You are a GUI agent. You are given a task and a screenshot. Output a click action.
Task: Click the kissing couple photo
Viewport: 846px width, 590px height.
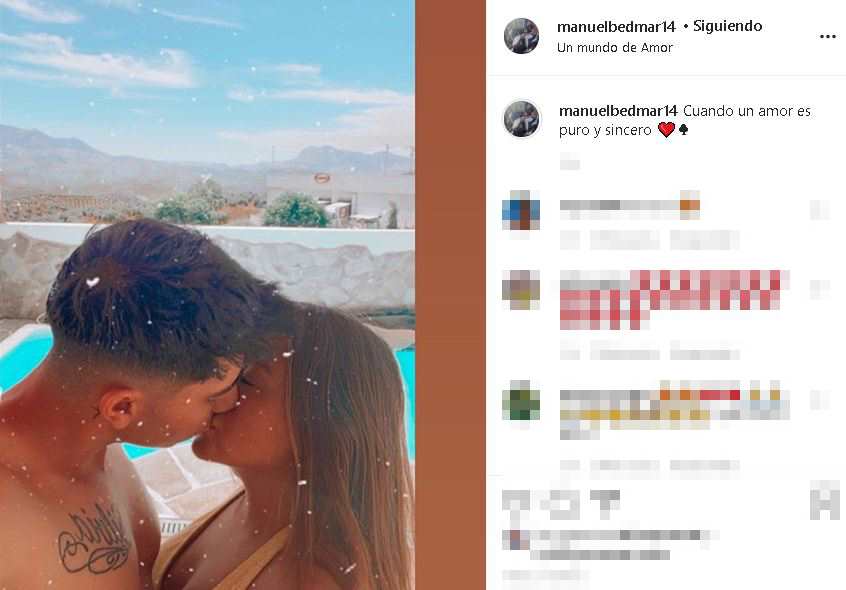207,295
